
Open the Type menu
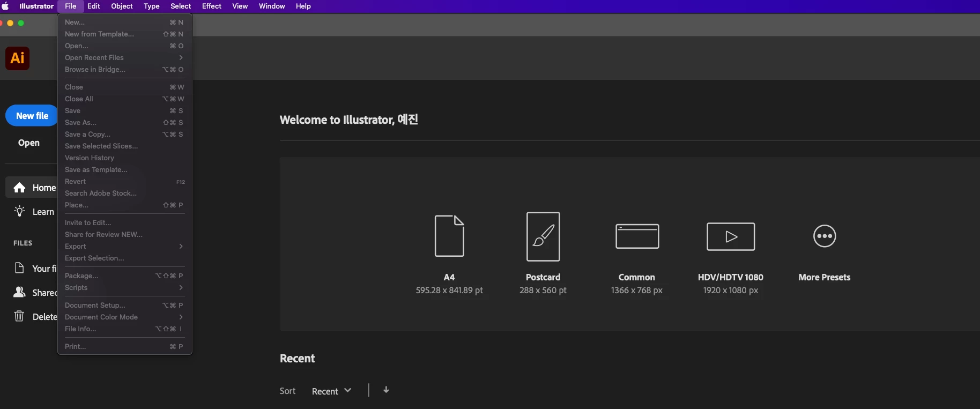click(152, 6)
